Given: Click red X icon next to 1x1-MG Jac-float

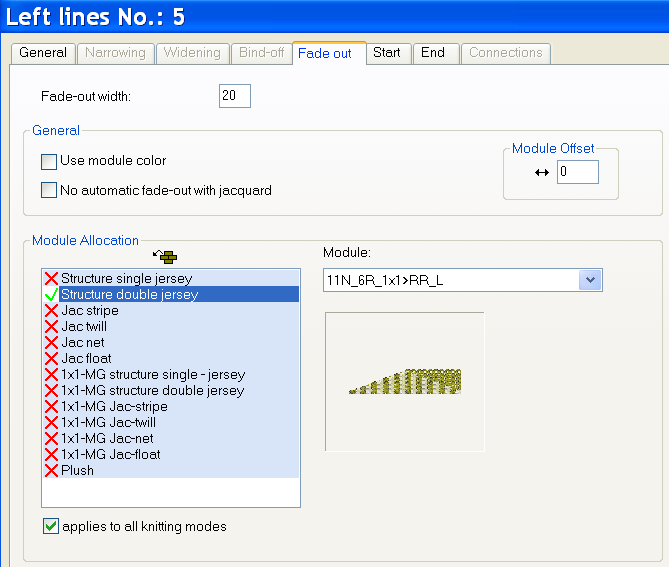Looking at the screenshot, I should tap(51, 454).
